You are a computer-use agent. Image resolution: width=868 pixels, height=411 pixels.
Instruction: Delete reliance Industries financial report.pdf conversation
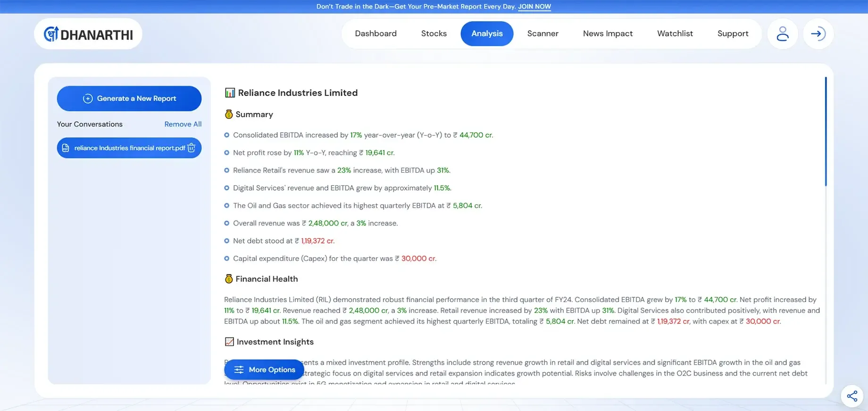click(191, 148)
